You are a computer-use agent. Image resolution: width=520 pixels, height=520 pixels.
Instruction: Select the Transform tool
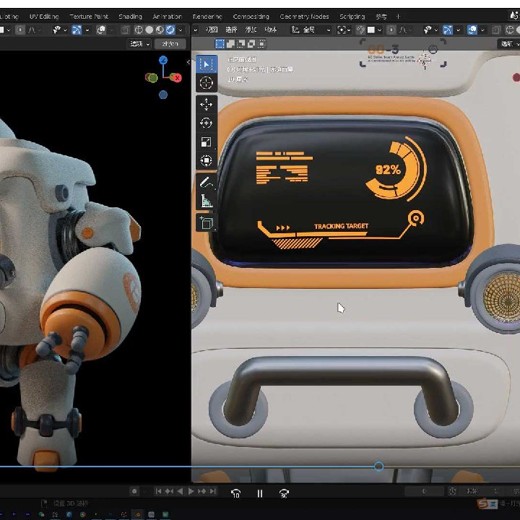point(206,161)
